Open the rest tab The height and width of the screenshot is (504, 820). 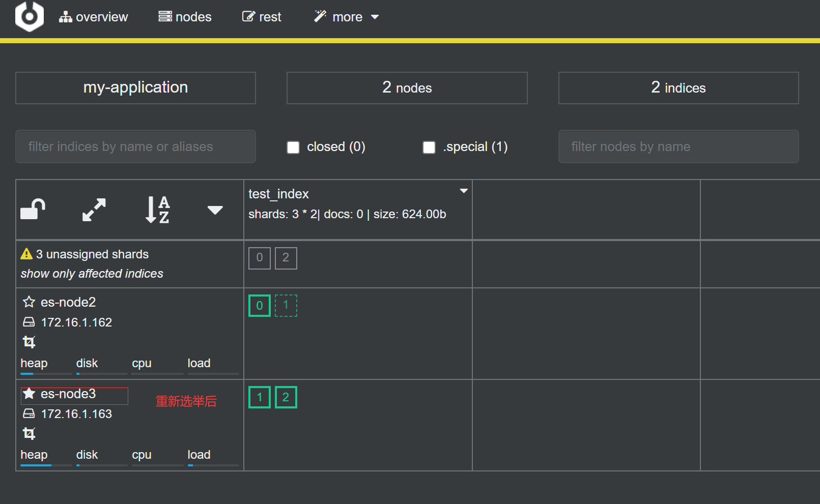tap(262, 17)
